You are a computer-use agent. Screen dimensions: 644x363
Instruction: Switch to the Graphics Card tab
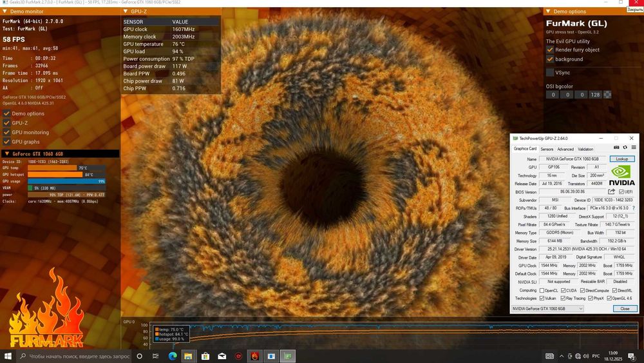525,149
